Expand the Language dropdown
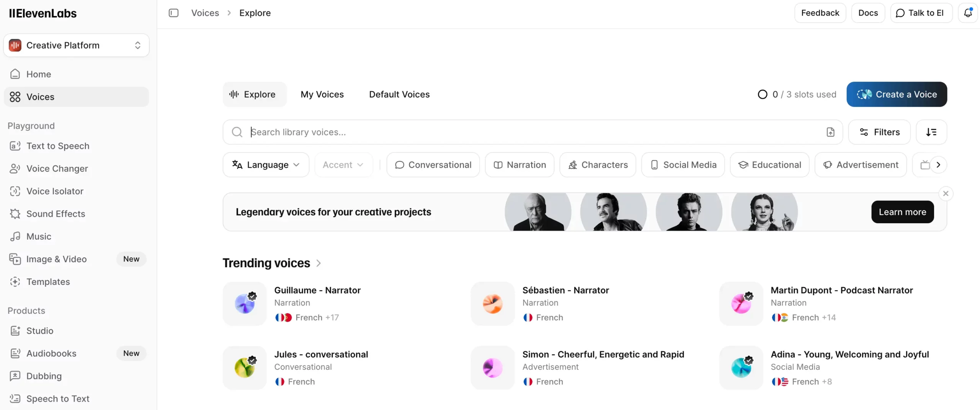Image resolution: width=980 pixels, height=410 pixels. pyautogui.click(x=266, y=165)
